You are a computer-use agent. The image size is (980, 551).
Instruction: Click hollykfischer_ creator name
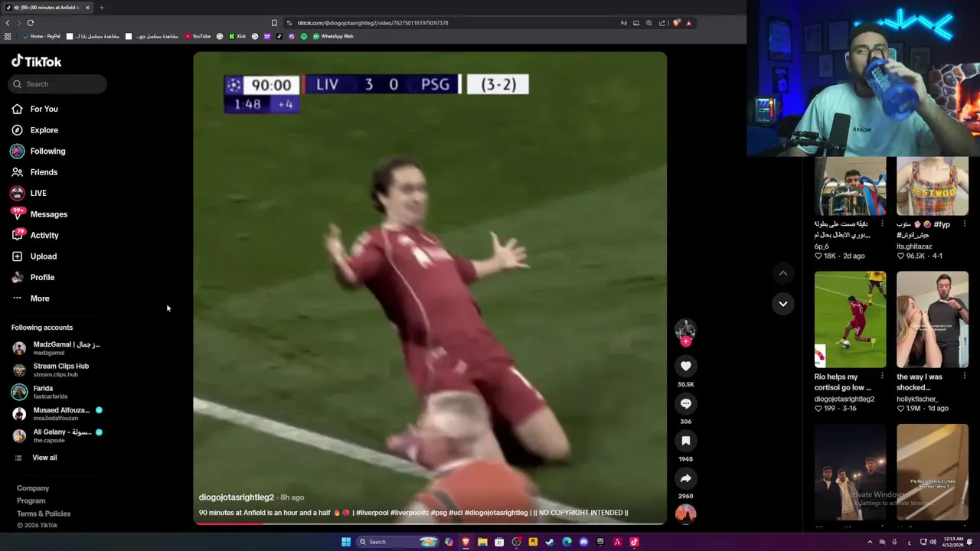[x=917, y=399]
